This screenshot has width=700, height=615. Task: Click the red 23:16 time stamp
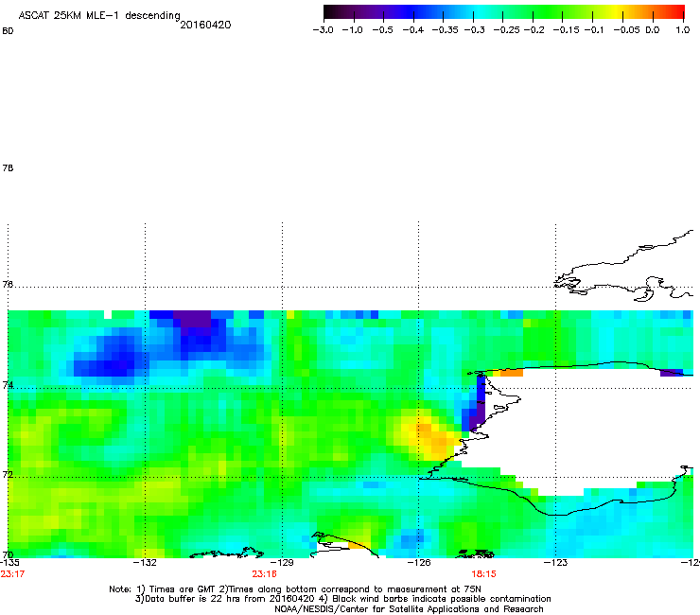264,574
